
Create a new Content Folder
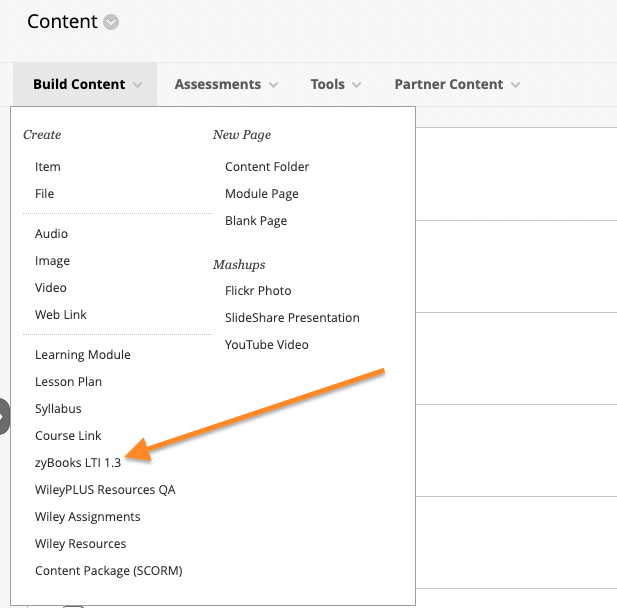point(267,167)
